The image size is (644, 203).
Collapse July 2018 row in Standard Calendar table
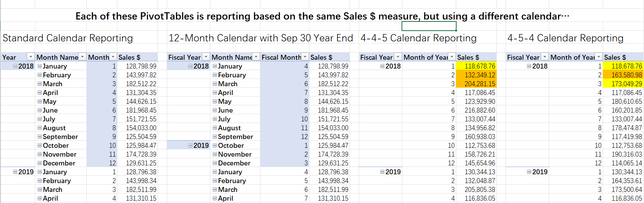[39, 119]
